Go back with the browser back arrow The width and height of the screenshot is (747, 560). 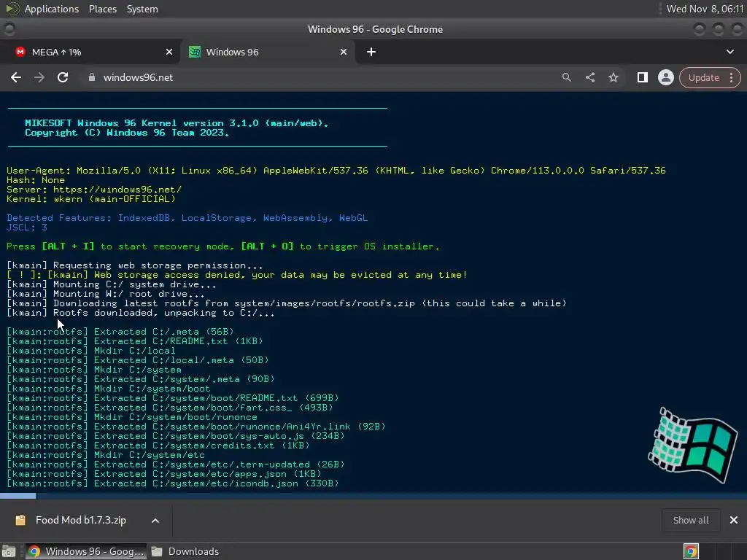16,77
